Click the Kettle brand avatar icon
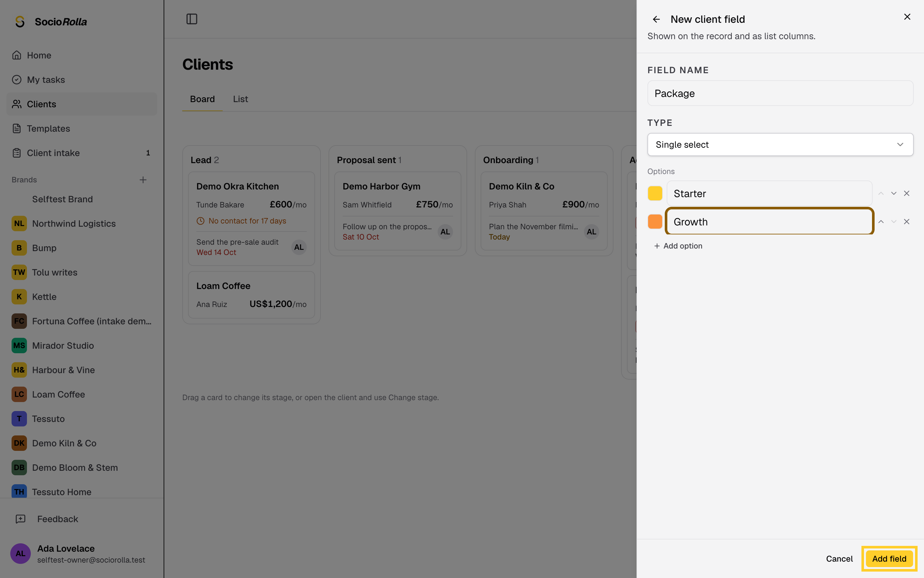This screenshot has width=924, height=578. coord(19,297)
